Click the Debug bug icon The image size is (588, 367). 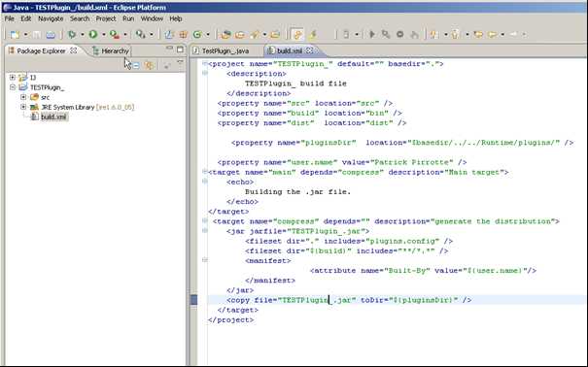72,34
